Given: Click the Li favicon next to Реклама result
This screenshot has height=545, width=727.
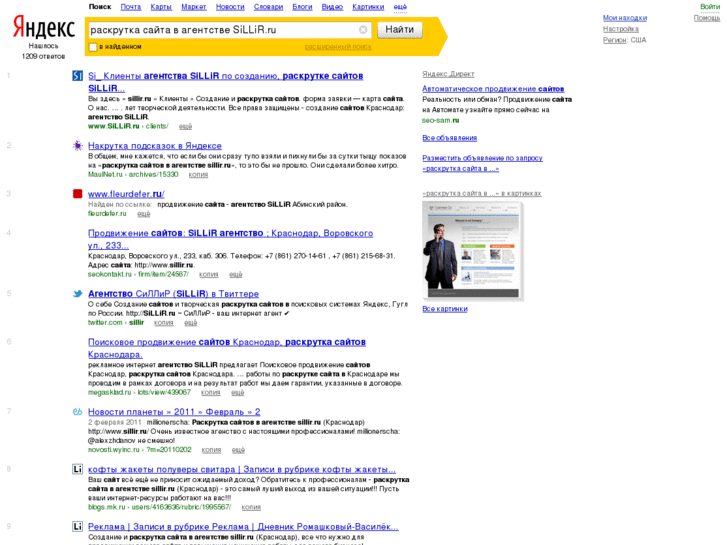Looking at the screenshot, I should pos(77,526).
